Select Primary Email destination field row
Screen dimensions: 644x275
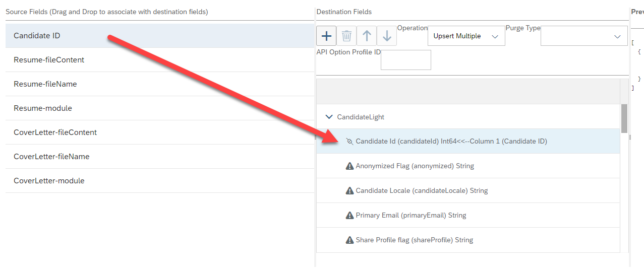coord(468,215)
